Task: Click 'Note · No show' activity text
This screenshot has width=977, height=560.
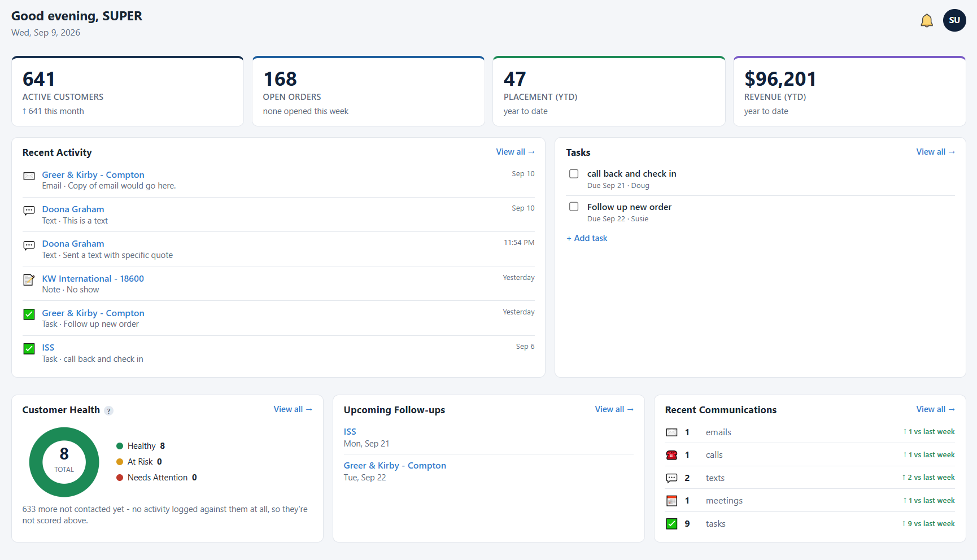Action: point(71,290)
